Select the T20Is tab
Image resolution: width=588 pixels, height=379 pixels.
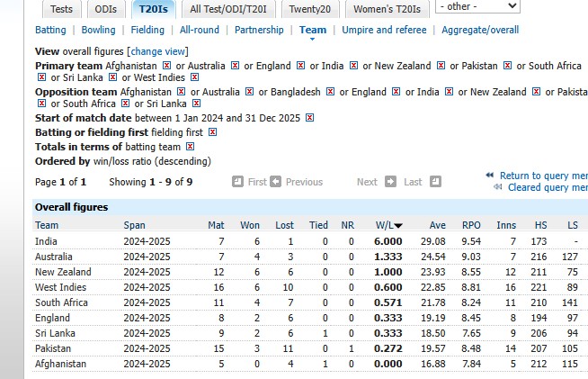[154, 9]
